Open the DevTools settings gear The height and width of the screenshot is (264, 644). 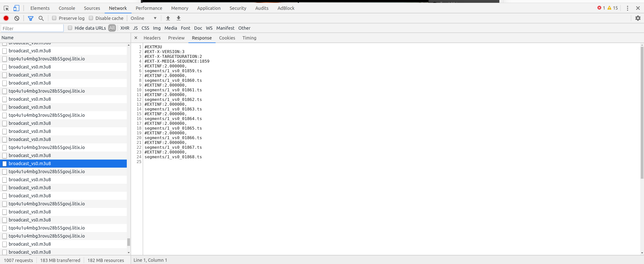[638, 18]
